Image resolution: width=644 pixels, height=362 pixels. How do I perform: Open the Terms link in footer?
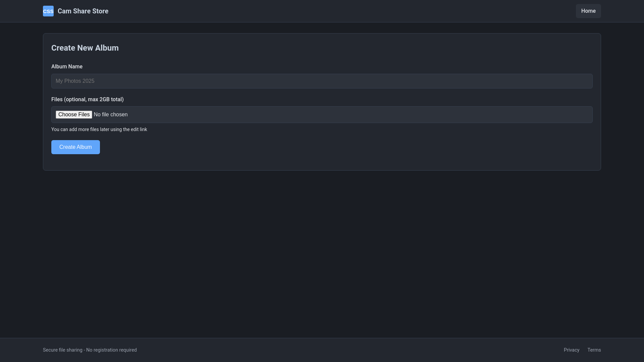click(594, 350)
